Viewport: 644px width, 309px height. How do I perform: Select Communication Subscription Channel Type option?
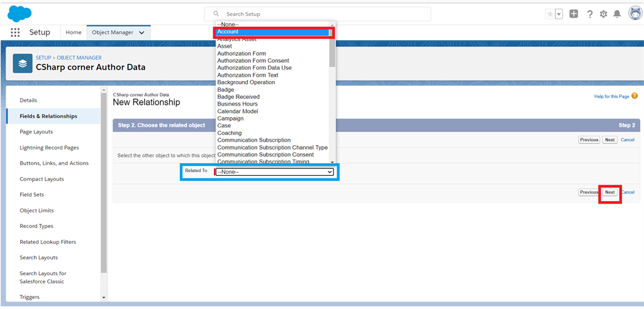click(273, 148)
